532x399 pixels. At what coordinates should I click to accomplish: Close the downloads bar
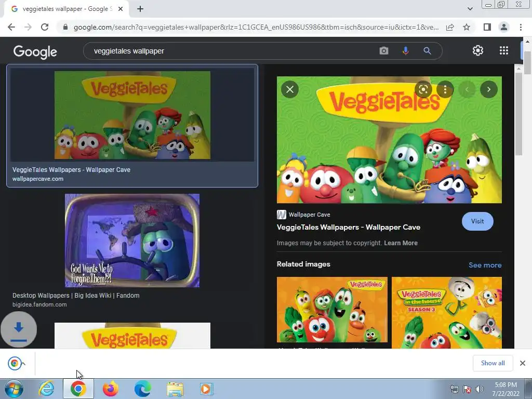click(523, 363)
